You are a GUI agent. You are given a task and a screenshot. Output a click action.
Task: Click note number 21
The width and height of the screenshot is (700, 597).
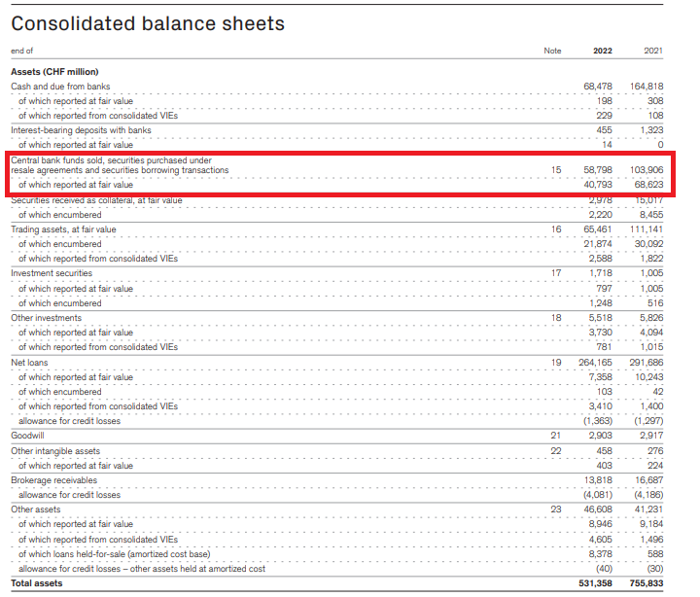tap(556, 436)
